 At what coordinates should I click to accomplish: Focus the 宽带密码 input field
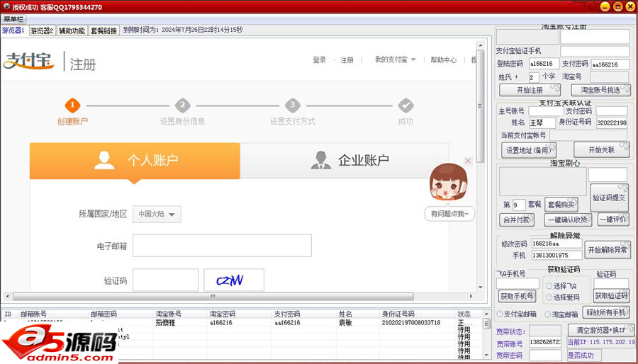(x=545, y=355)
